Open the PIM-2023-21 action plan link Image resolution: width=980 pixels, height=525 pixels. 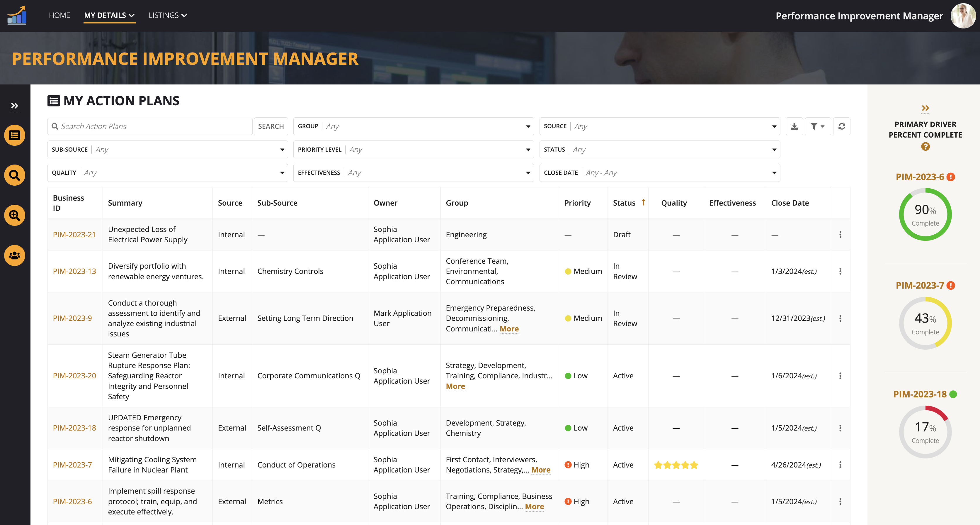click(x=74, y=235)
